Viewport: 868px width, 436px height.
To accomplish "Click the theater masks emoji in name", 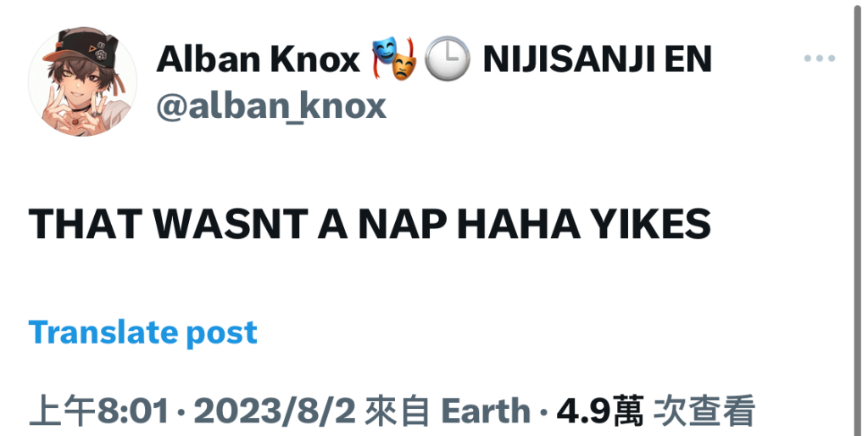I will pyautogui.click(x=393, y=59).
